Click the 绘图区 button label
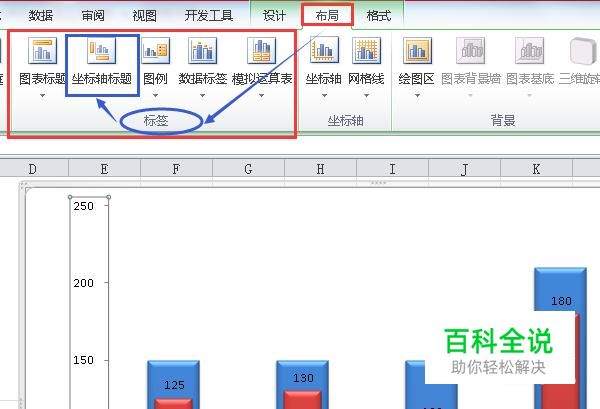 (x=416, y=79)
